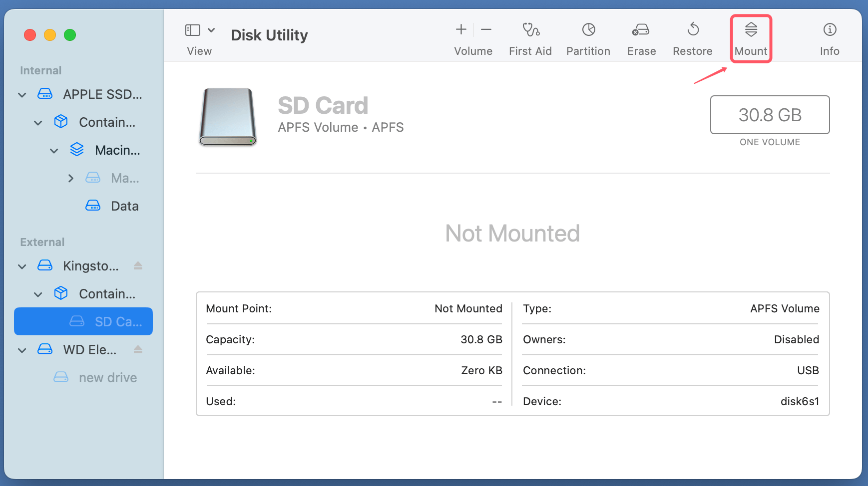Collapse the APPLE SSD tree entry
This screenshot has width=868, height=486.
[22, 94]
